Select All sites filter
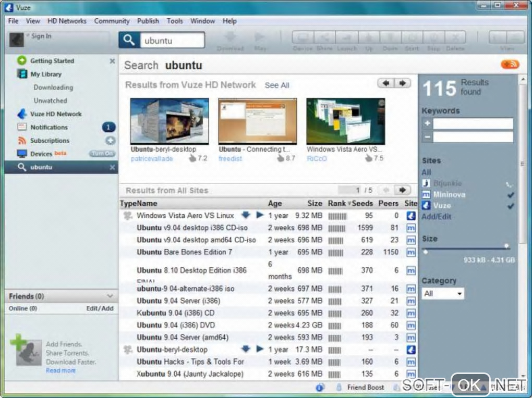Viewport: 532px width, 398px height. [x=427, y=172]
